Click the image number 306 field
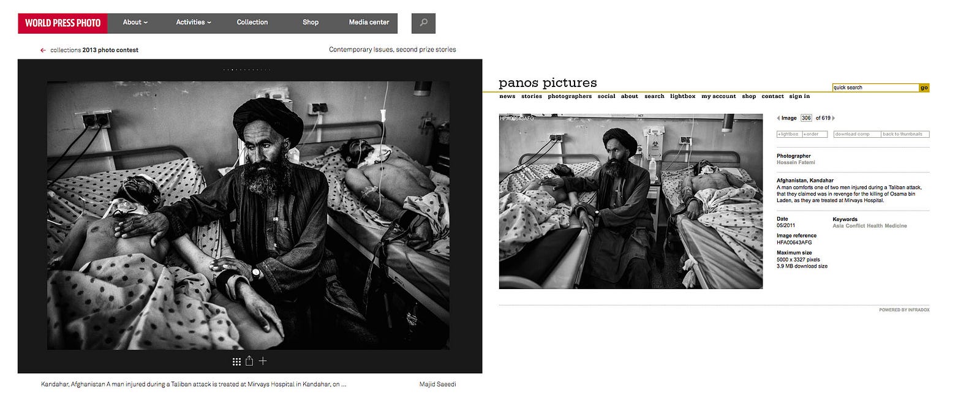The height and width of the screenshot is (395, 980). [x=806, y=118]
